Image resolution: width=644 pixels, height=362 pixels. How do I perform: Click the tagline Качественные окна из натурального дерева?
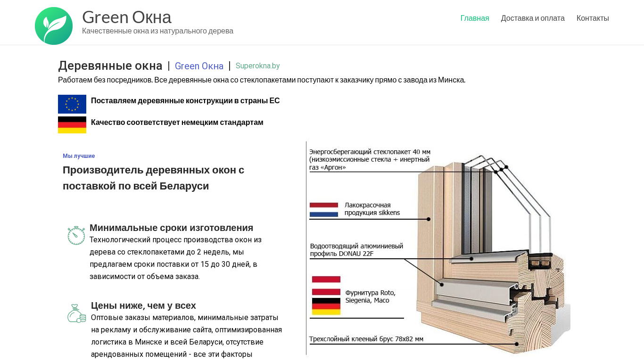(157, 31)
